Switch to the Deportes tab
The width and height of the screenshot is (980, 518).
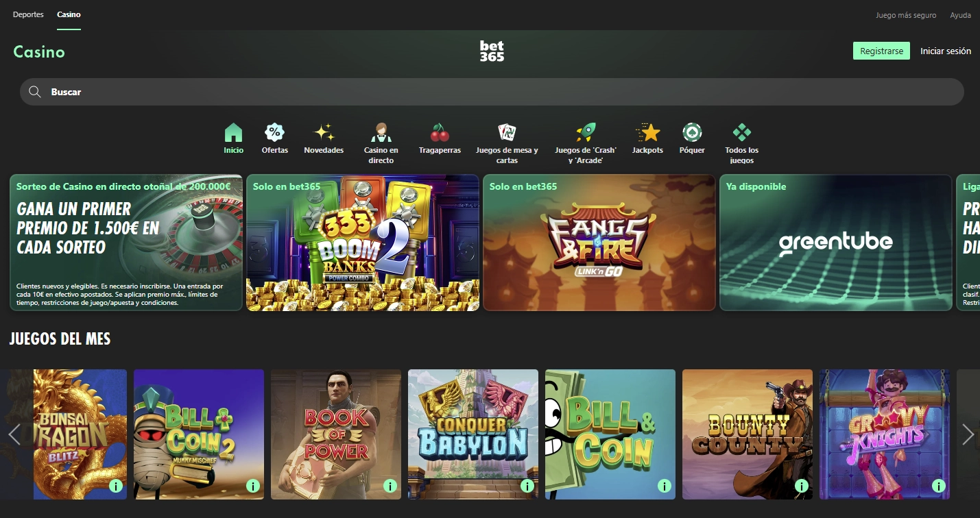click(27, 14)
